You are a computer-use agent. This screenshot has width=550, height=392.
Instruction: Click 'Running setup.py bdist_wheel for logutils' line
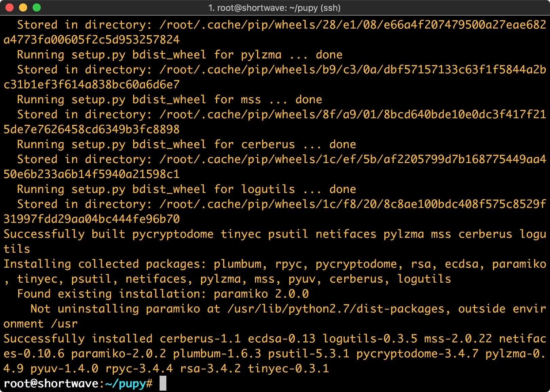click(x=186, y=189)
